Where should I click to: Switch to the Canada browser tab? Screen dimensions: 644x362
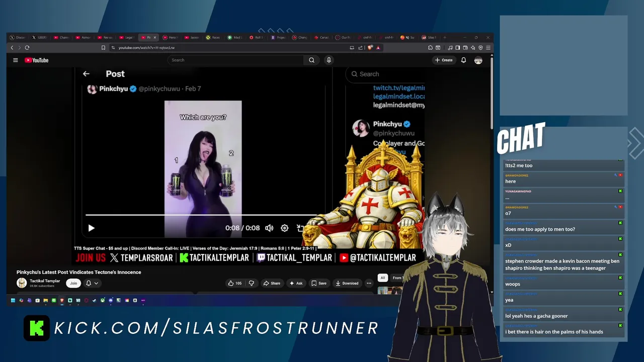(x=321, y=37)
